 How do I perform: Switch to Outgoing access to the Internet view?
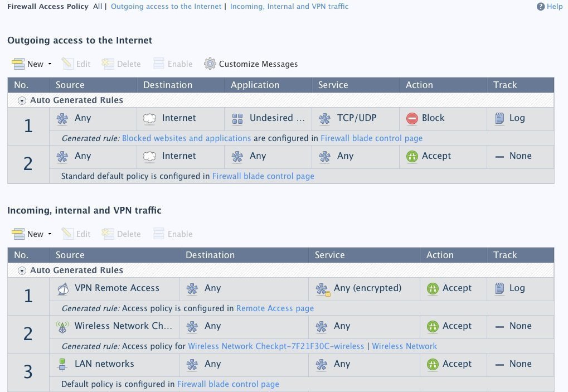point(166,7)
